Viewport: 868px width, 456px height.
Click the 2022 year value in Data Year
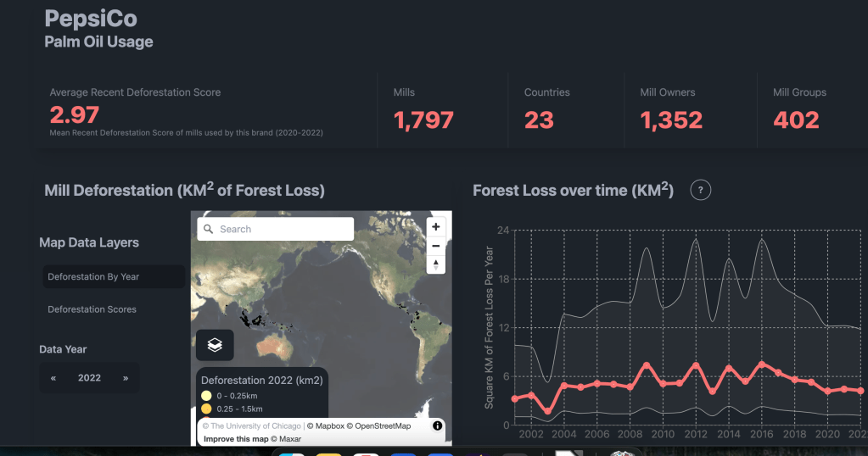(x=89, y=378)
